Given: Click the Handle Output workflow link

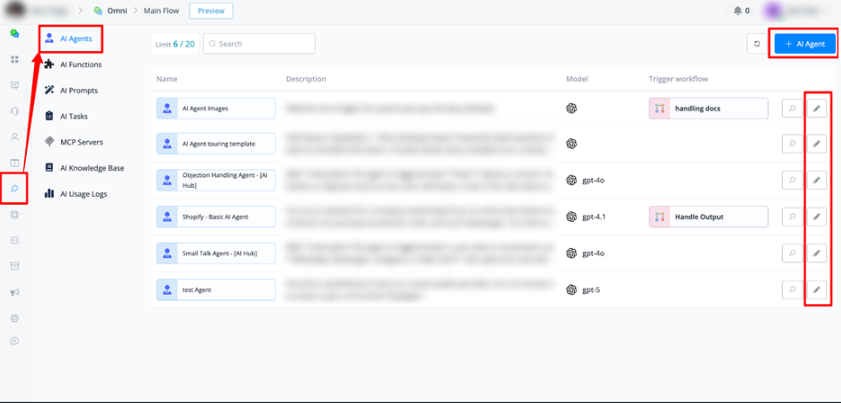Looking at the screenshot, I should click(708, 217).
